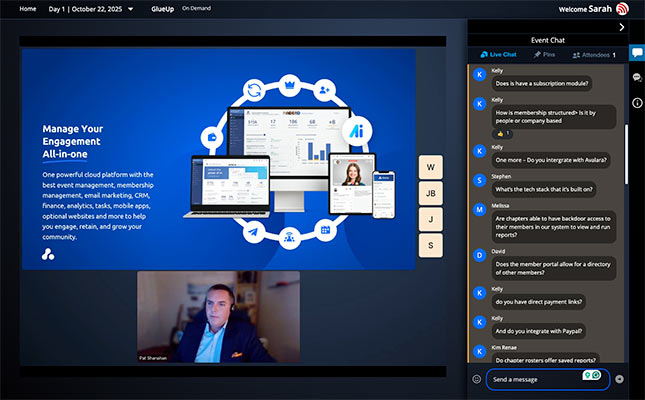This screenshot has width=645, height=400.
Task: Open the On Demand label
Action: click(196, 8)
